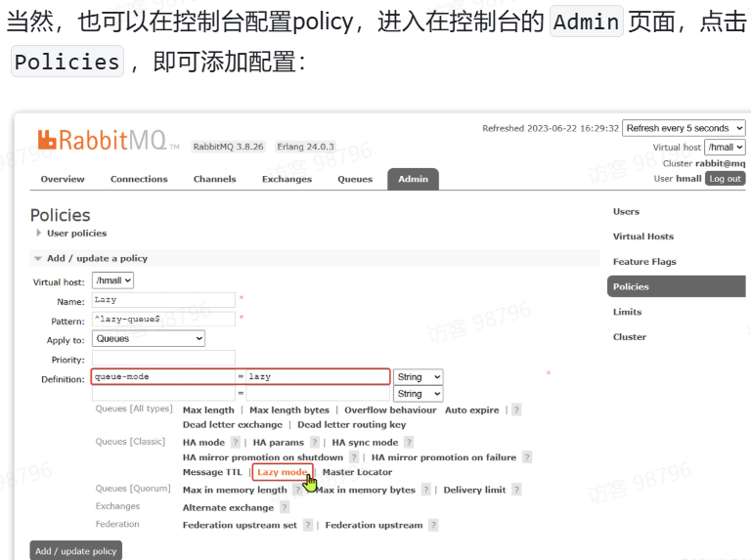Click the Master Locator link

click(x=357, y=472)
